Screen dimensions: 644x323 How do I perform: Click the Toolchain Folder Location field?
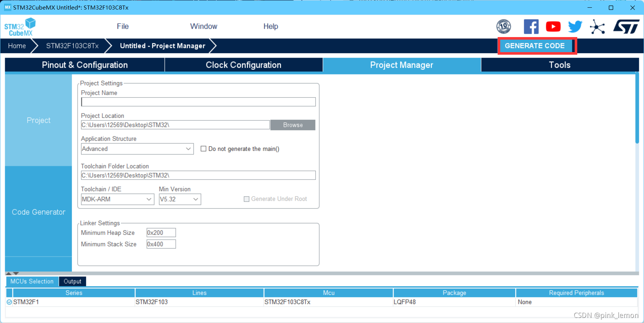click(x=198, y=175)
